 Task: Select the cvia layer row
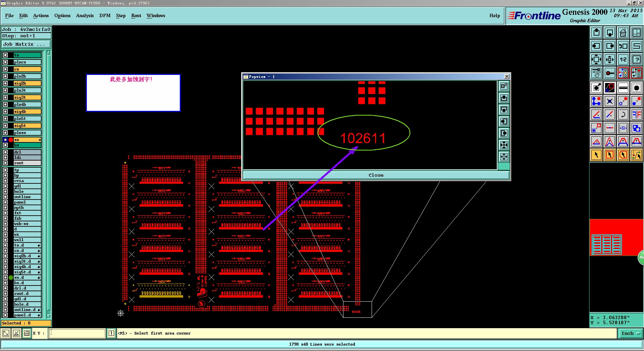pyautogui.click(x=27, y=181)
